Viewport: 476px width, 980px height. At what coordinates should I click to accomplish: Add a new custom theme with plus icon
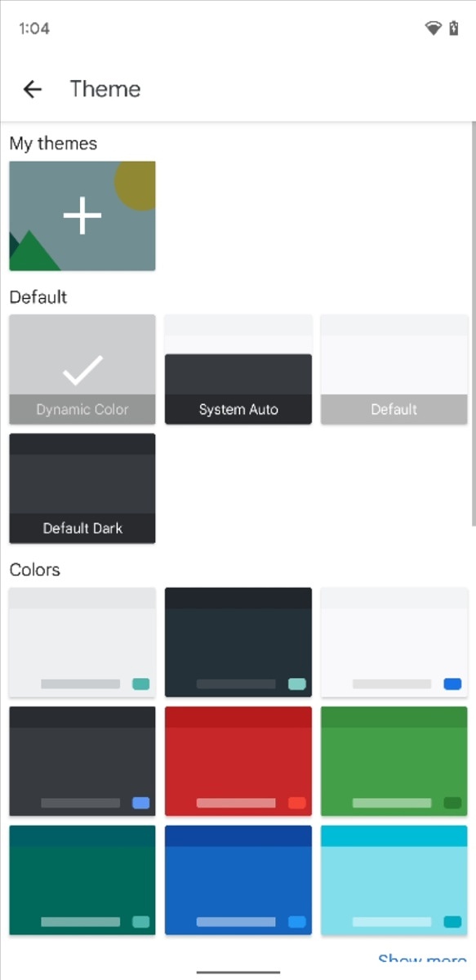pos(82,216)
